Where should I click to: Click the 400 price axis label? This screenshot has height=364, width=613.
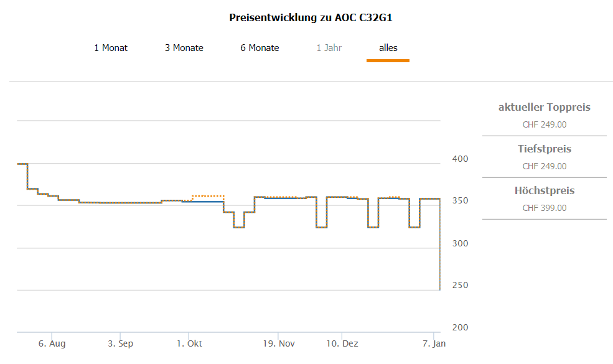pyautogui.click(x=459, y=159)
